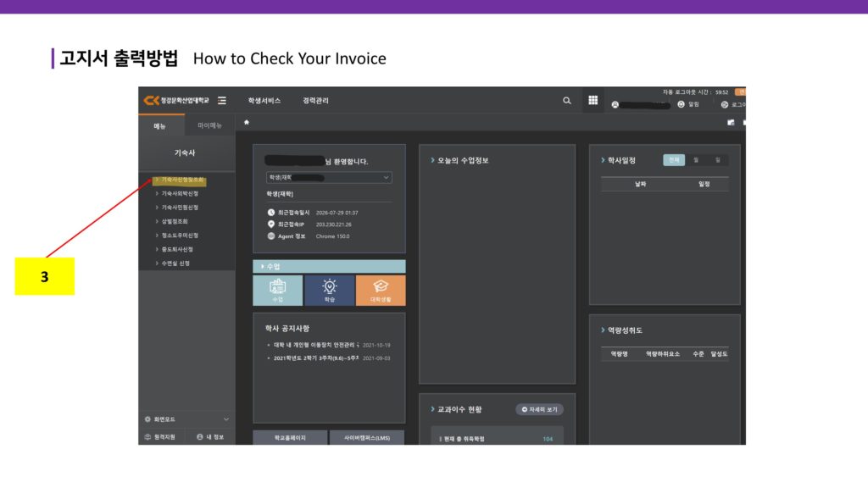
Task: Click the home icon tab
Action: [247, 122]
